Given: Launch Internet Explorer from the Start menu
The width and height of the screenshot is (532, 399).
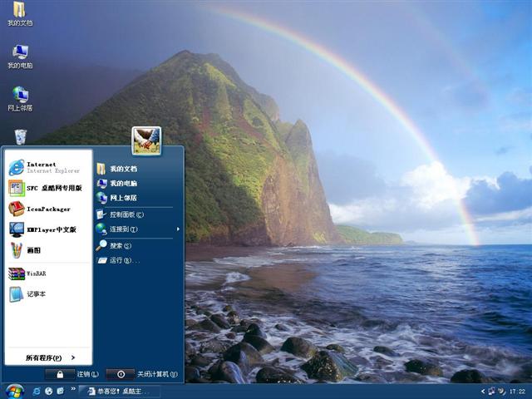Looking at the screenshot, I should click(48, 167).
